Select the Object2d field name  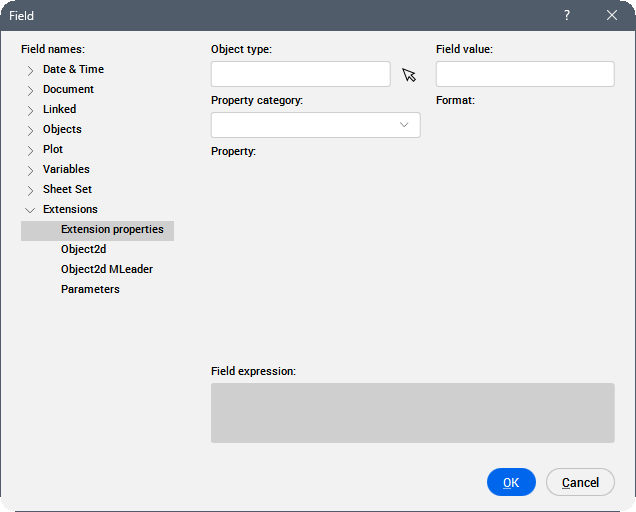[83, 250]
